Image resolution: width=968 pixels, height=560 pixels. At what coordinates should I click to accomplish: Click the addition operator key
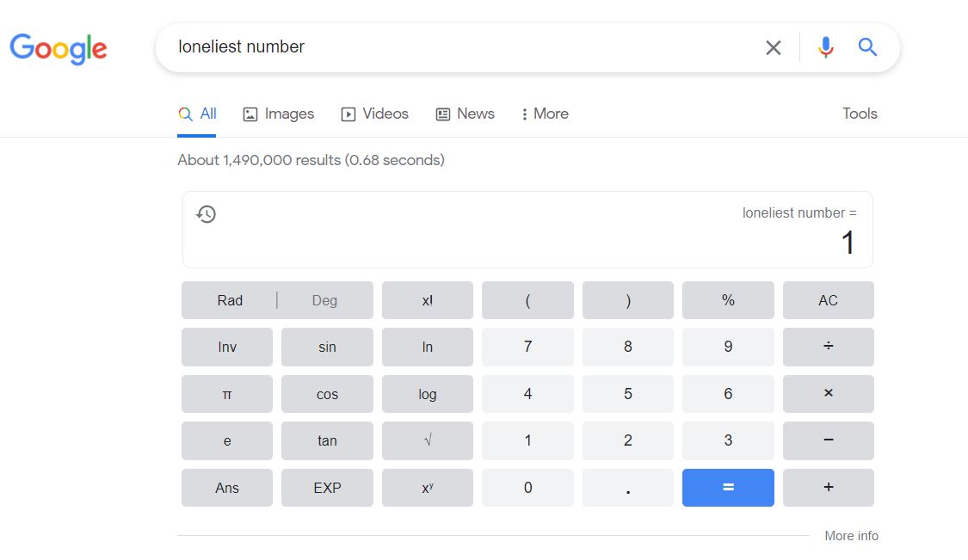pos(829,488)
